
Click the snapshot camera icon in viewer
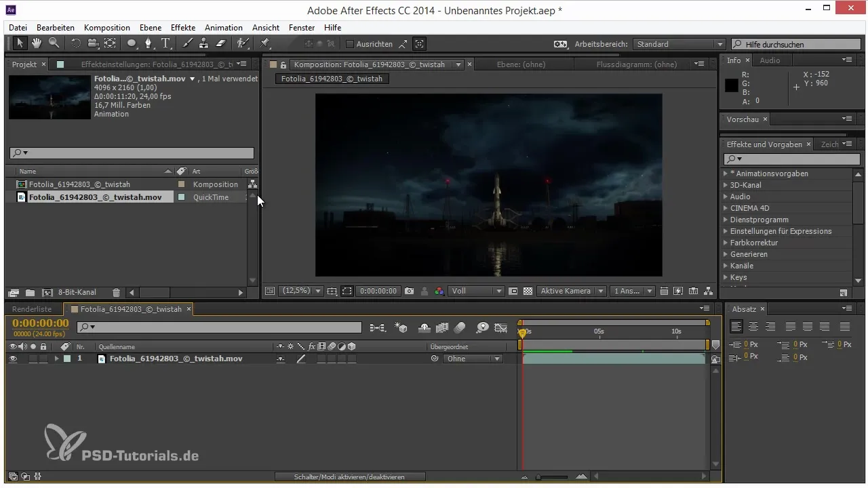coord(409,291)
